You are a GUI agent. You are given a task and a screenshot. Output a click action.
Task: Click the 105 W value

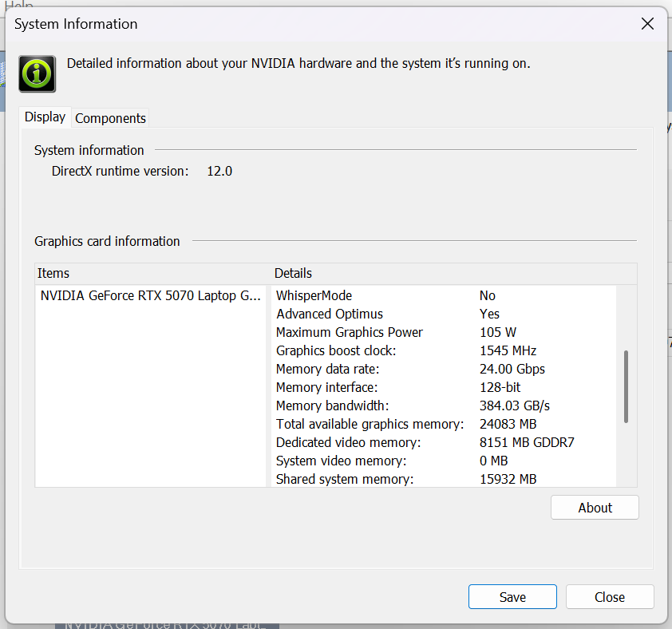click(x=497, y=332)
